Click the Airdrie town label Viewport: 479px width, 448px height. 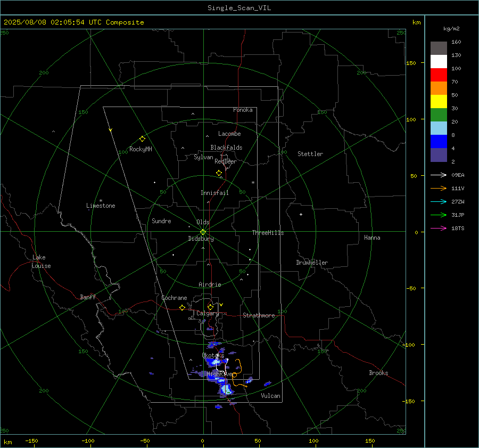[210, 284]
